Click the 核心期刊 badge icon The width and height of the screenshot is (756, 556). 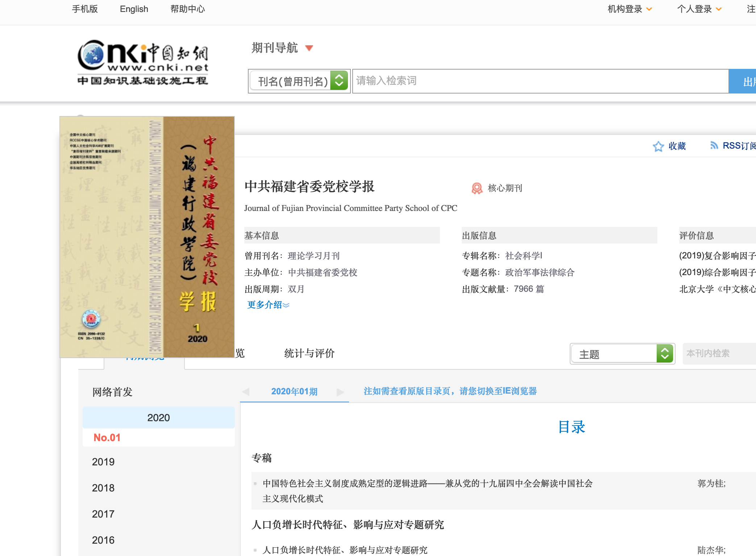click(x=477, y=188)
